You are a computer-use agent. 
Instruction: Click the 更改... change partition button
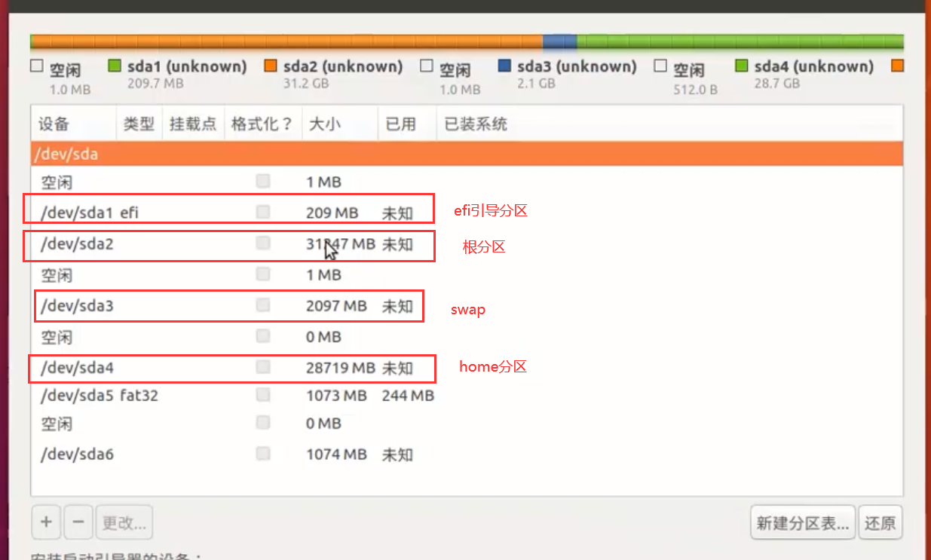tap(124, 522)
